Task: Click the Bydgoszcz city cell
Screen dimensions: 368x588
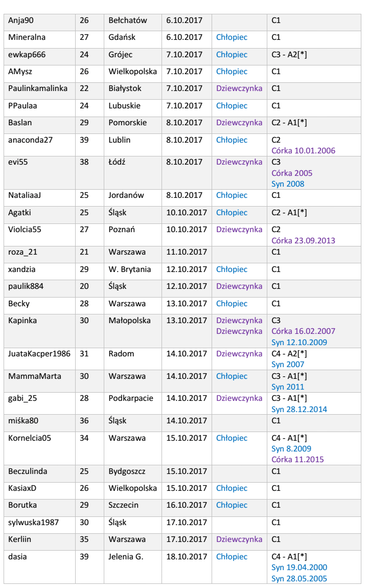Action: coord(128,471)
